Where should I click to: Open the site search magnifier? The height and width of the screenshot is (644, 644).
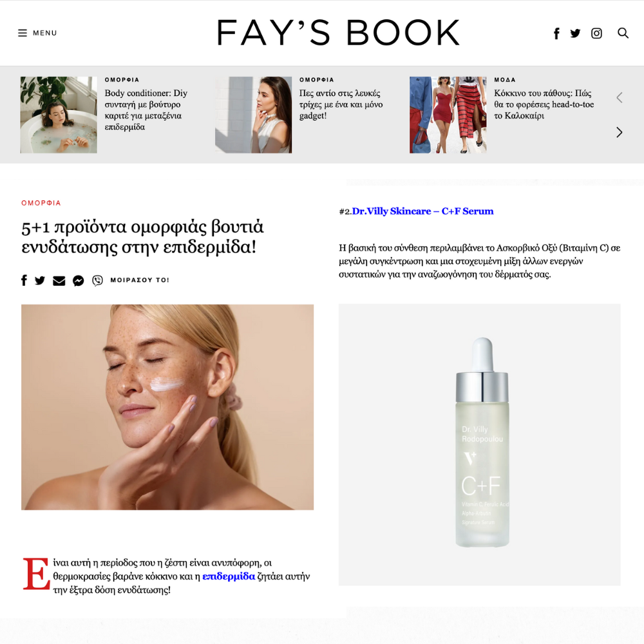[x=623, y=33]
